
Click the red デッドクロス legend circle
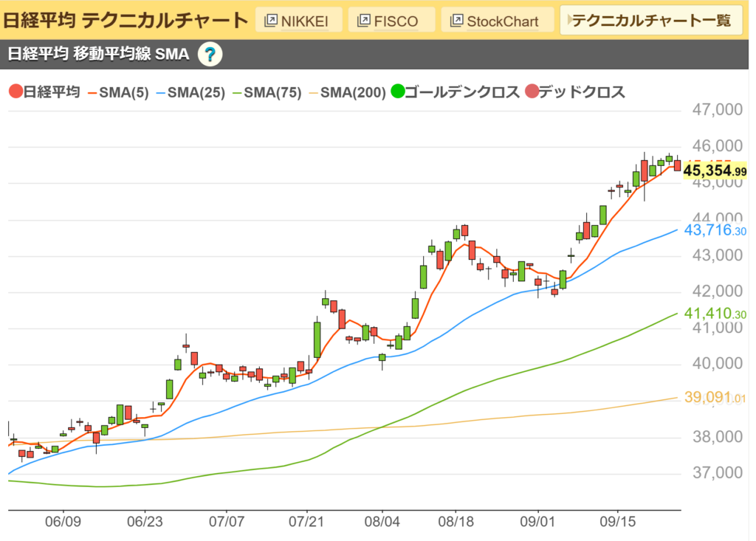[x=531, y=92]
